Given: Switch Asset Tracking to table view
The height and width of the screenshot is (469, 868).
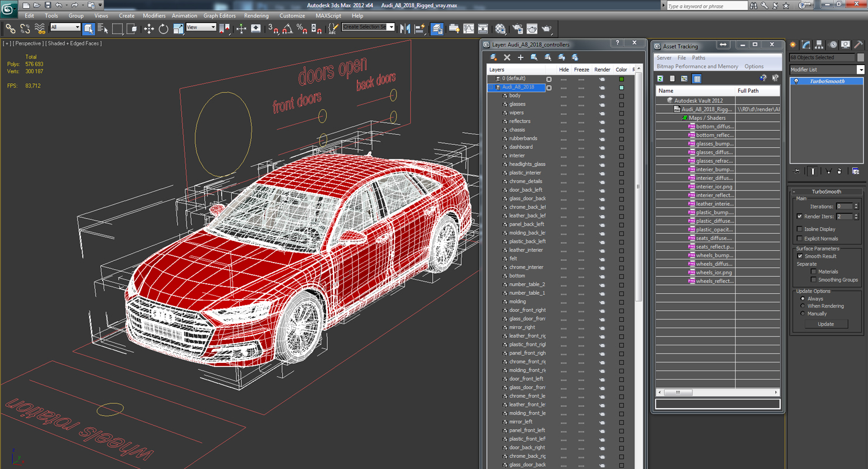Looking at the screenshot, I should pyautogui.click(x=697, y=79).
